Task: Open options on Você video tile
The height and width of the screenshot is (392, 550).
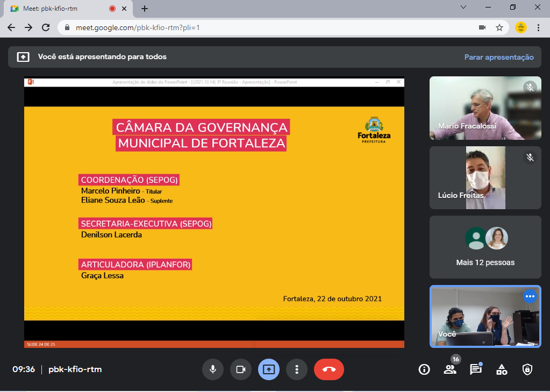Action: click(x=530, y=296)
